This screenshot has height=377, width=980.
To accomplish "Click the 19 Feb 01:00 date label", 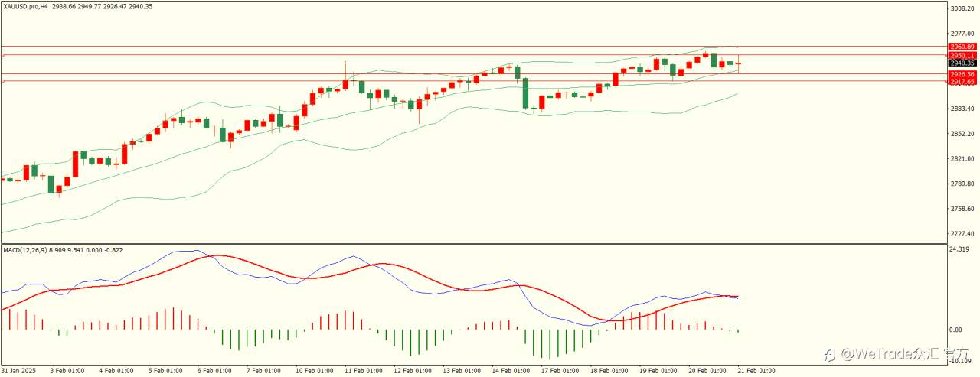I will pyautogui.click(x=657, y=371).
